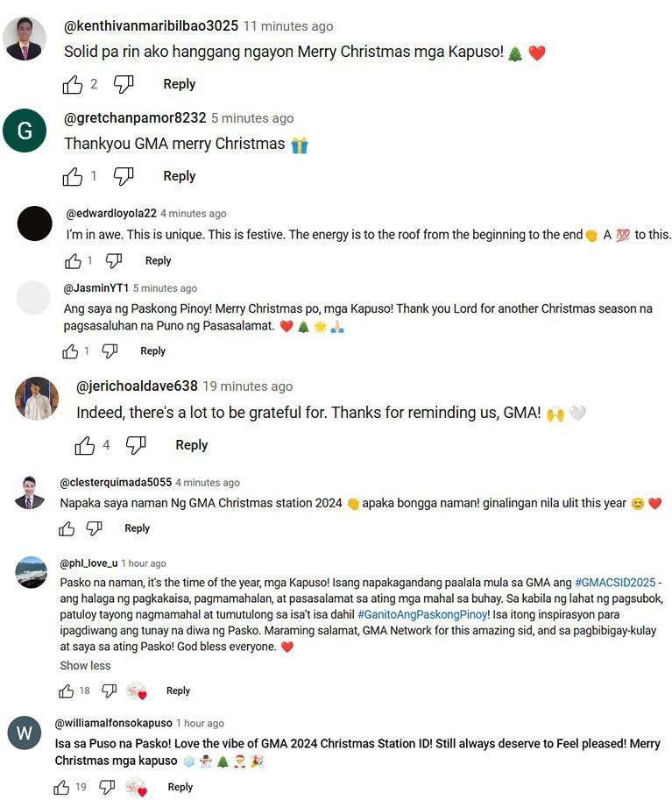This screenshot has width=672, height=800.
Task: Like @jerichoaldave638's comment
Action: click(x=86, y=444)
